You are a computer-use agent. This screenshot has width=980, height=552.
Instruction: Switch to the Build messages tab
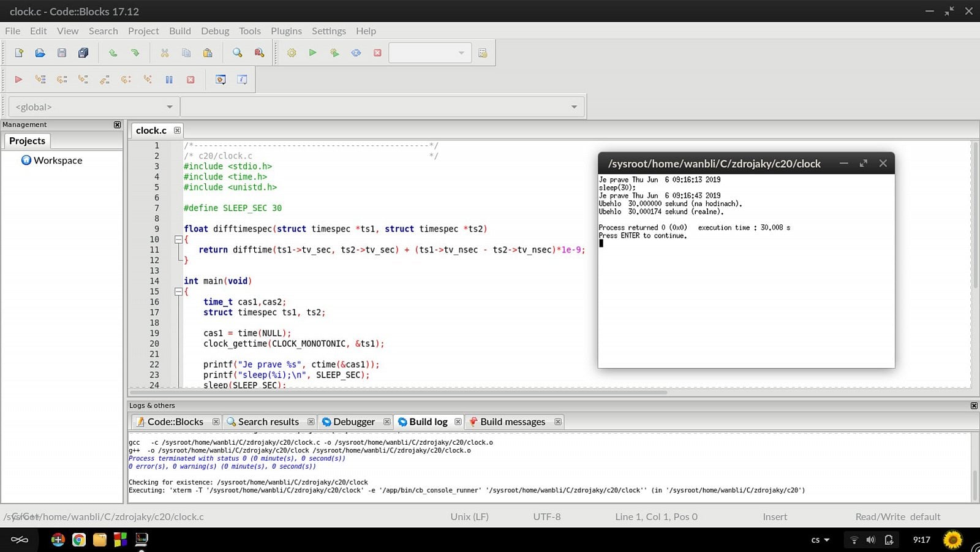[512, 422]
